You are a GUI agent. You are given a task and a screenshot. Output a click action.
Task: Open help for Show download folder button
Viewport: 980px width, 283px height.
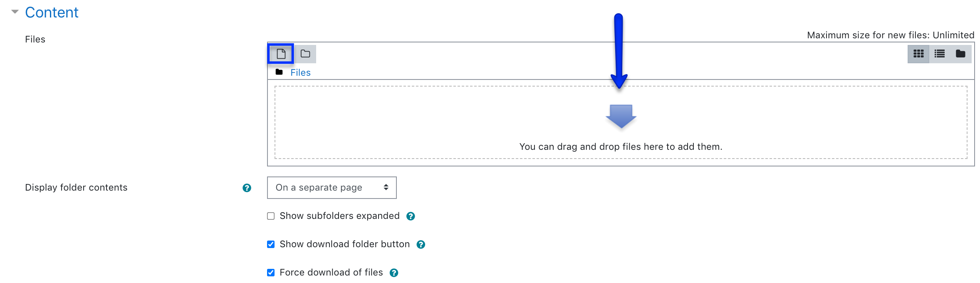tap(421, 244)
